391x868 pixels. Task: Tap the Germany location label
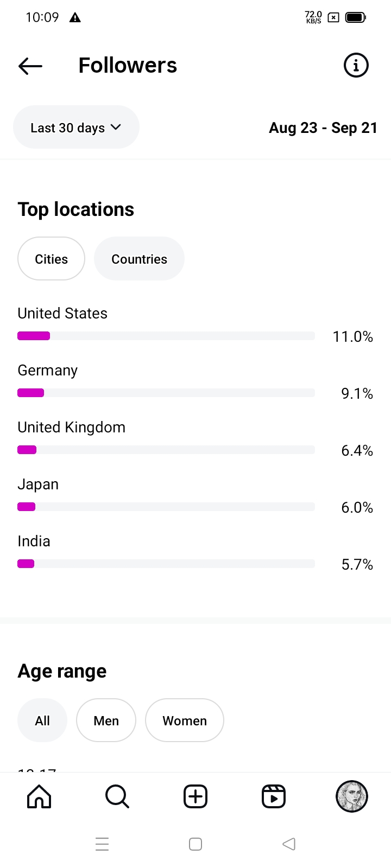pyautogui.click(x=48, y=371)
